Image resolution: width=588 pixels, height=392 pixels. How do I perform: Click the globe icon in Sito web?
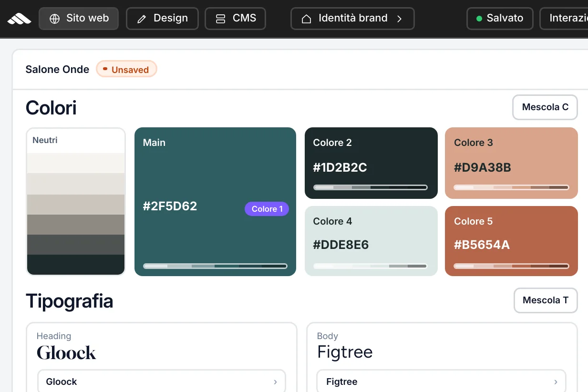tap(55, 19)
